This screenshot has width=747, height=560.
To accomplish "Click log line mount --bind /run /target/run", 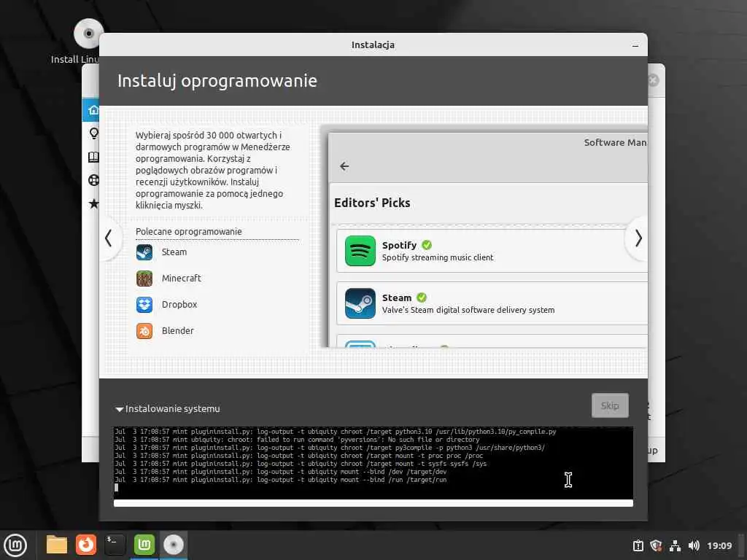I will tap(281, 480).
